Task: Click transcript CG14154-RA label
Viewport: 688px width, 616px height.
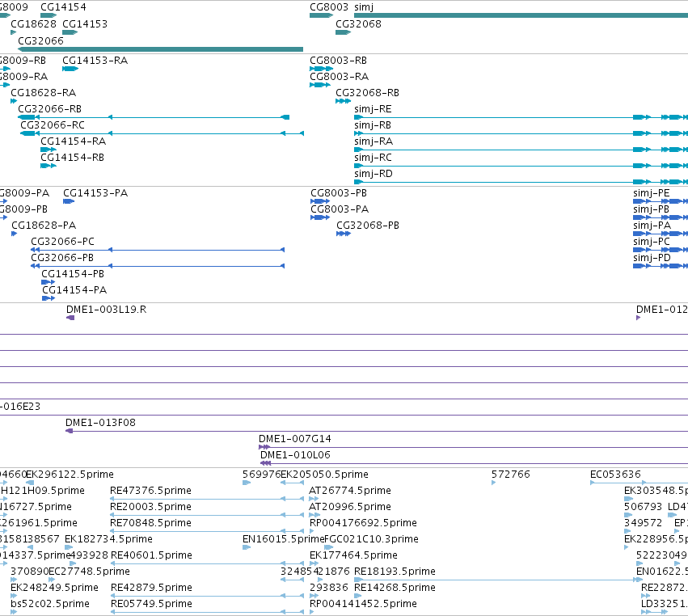Action: [73, 141]
